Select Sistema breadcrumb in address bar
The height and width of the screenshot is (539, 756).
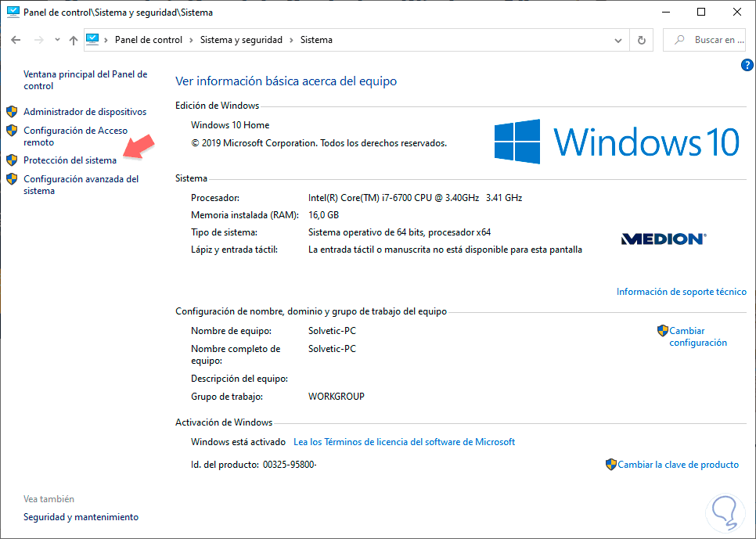coord(316,40)
